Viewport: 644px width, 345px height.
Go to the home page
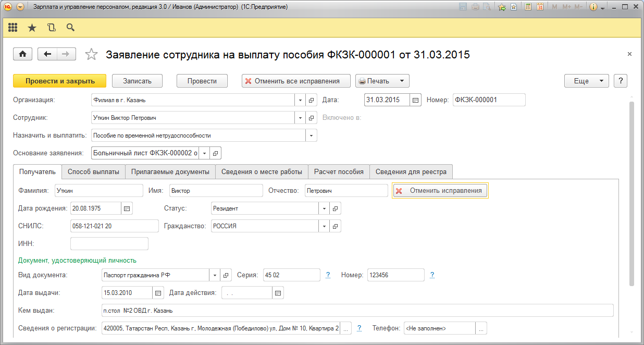tap(23, 54)
